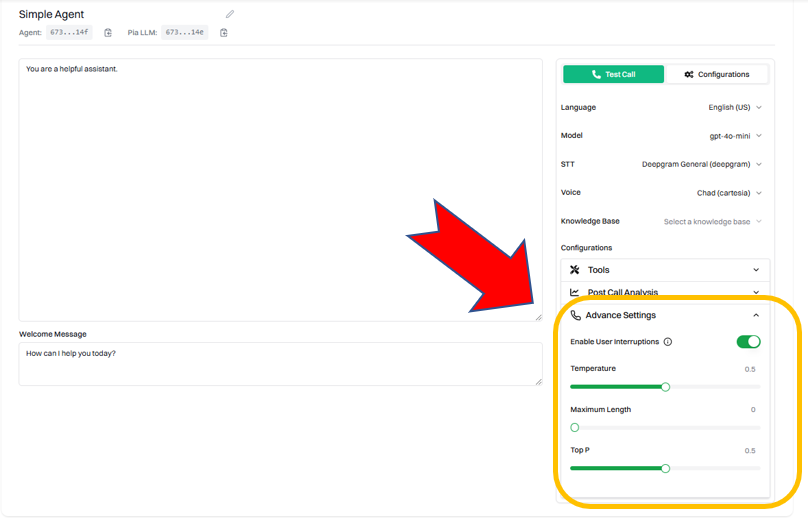Image resolution: width=808 pixels, height=520 pixels.
Task: Click the Top P value 0.5
Action: (x=750, y=450)
